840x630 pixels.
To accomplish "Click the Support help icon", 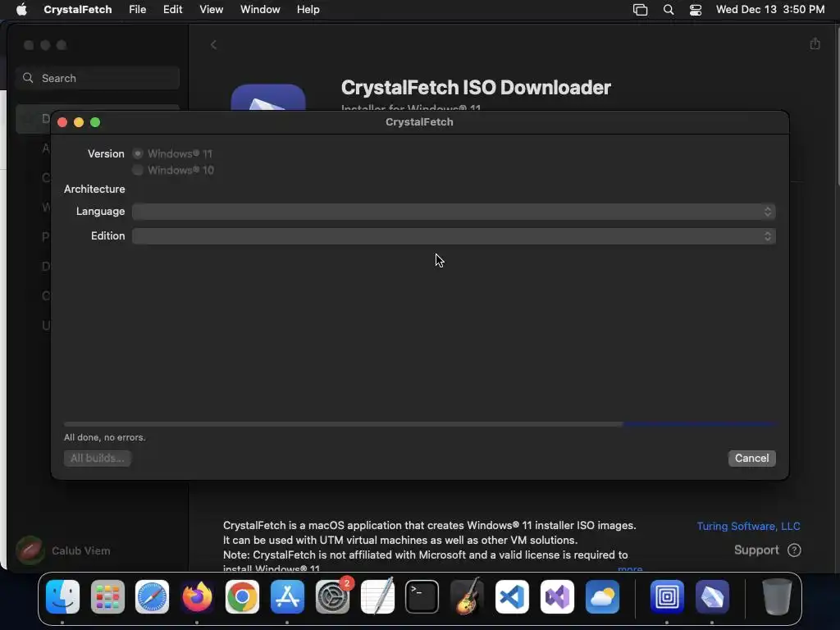I will pos(794,550).
